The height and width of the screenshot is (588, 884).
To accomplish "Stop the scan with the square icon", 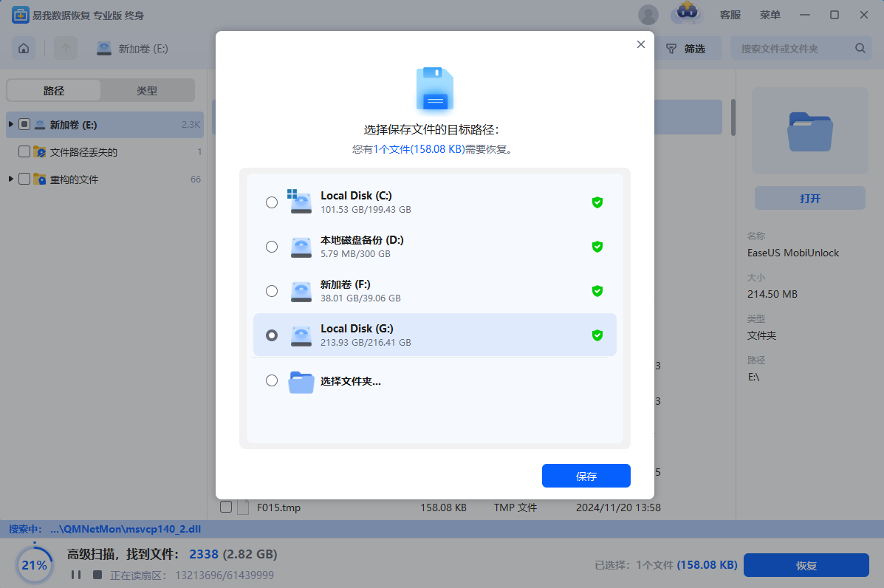I will tap(95, 574).
